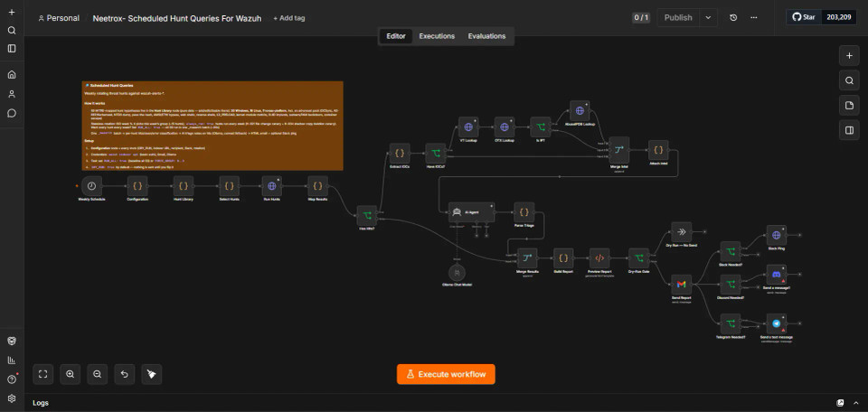Screen dimensions: 868x412
Task: Switch to the Executions tab
Action: (x=437, y=36)
